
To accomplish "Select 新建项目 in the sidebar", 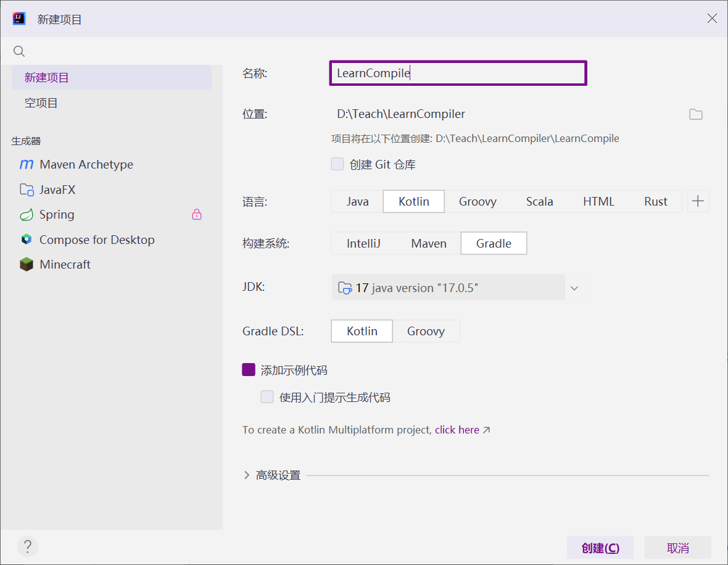I will tap(112, 77).
